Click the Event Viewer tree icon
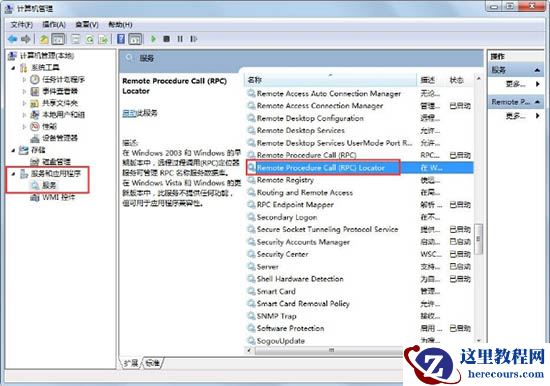The height and width of the screenshot is (386, 550). point(34,91)
